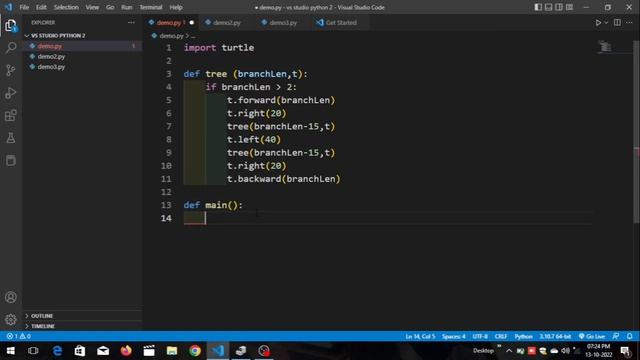Click UTF-8 encoding selector

click(480, 336)
